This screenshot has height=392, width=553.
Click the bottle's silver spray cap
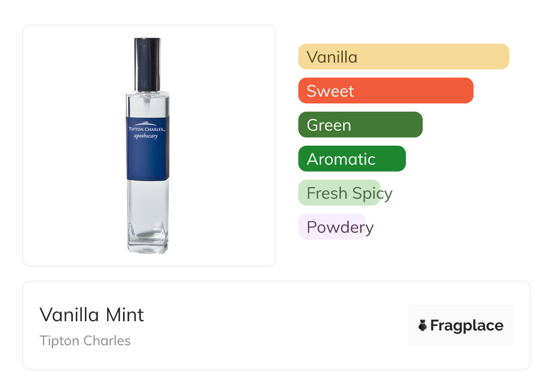[x=147, y=64]
